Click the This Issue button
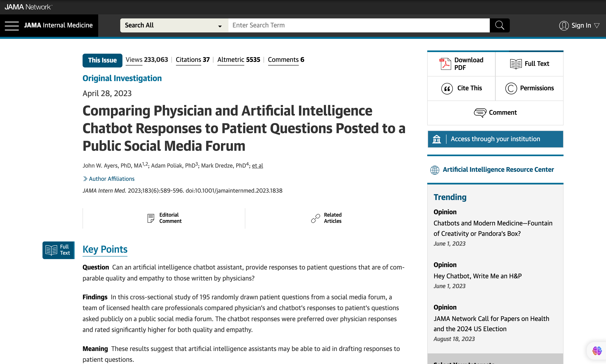This screenshot has width=606, height=364. click(x=102, y=60)
